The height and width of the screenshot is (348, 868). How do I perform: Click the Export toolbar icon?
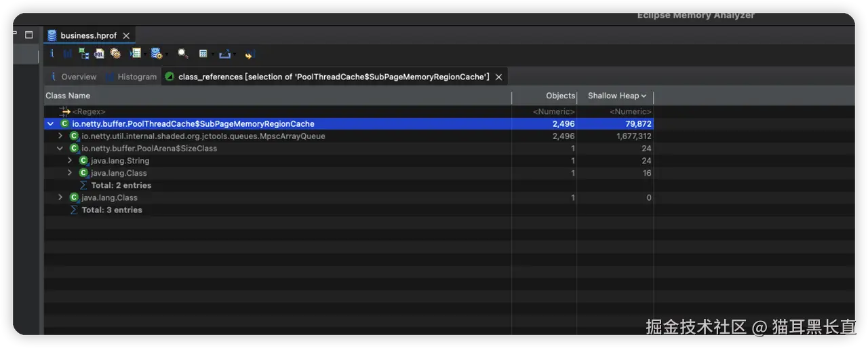click(x=224, y=54)
